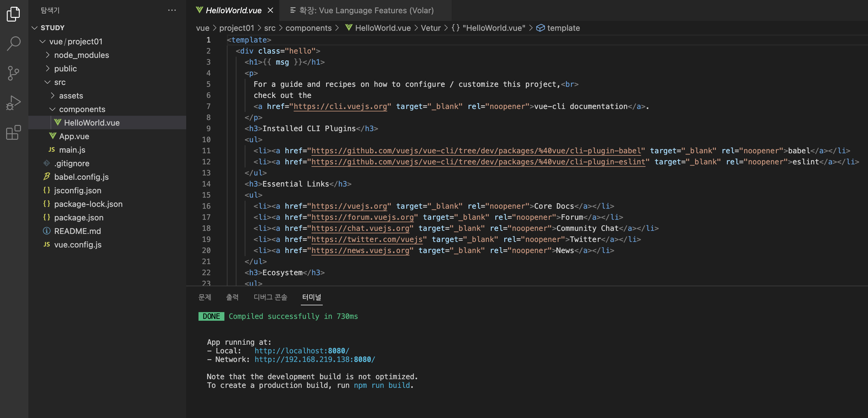The height and width of the screenshot is (418, 868).
Task: Open package.json from the explorer
Action: [79, 217]
